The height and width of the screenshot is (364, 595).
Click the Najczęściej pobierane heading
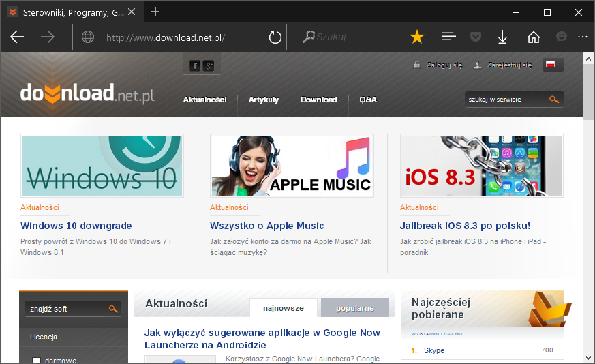click(441, 308)
